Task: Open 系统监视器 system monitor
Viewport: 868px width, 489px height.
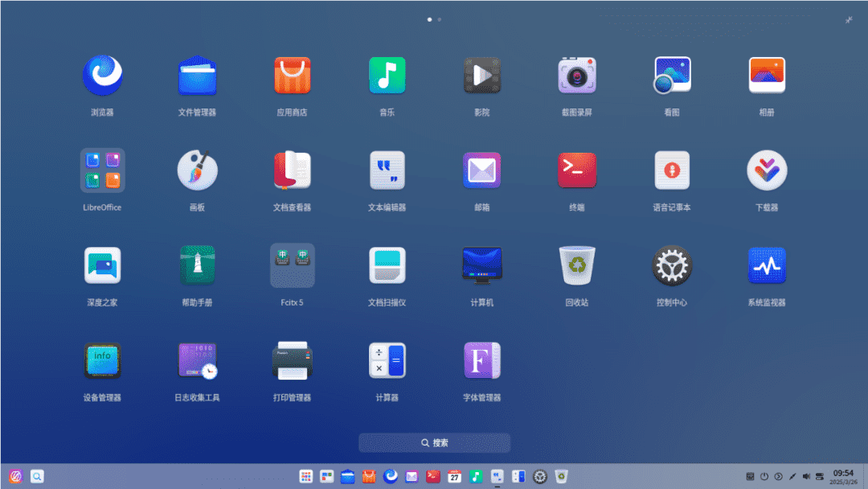Action: (x=766, y=265)
